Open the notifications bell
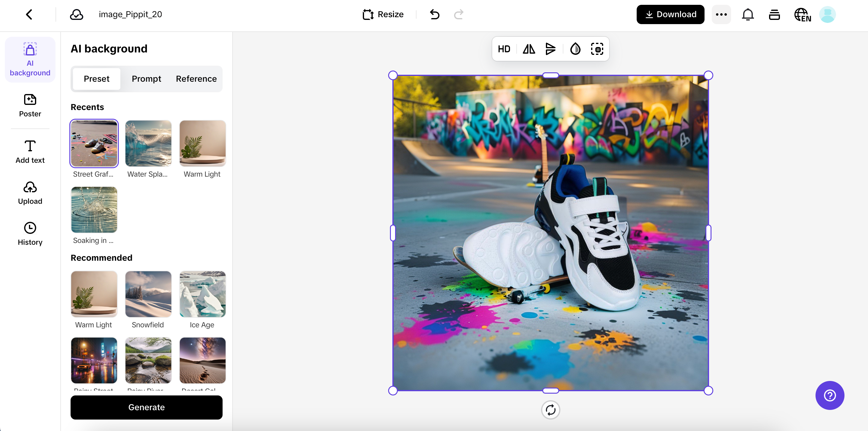Image resolution: width=868 pixels, height=431 pixels. click(748, 14)
